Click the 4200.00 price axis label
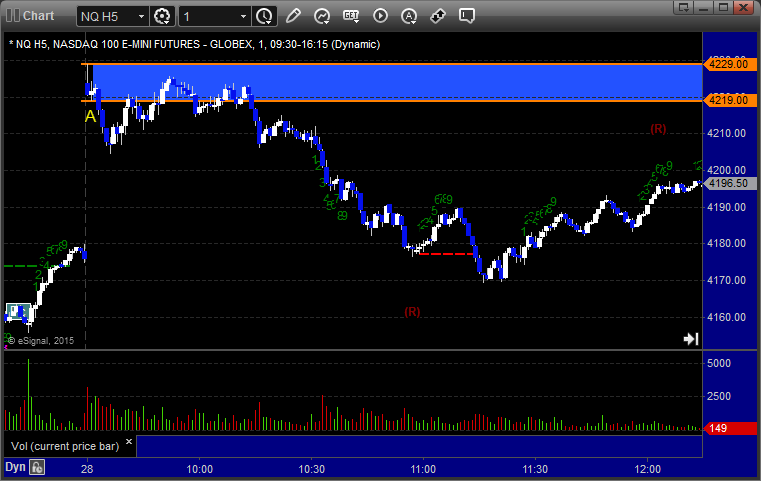761x481 pixels. (x=727, y=170)
